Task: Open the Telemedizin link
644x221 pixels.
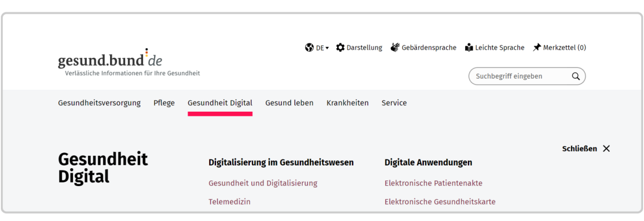Action: point(229,202)
